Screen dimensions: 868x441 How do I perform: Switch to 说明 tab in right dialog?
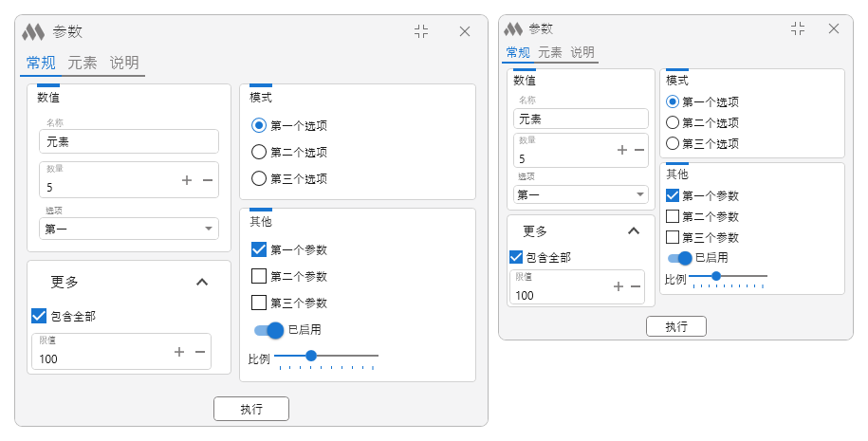pyautogui.click(x=582, y=52)
